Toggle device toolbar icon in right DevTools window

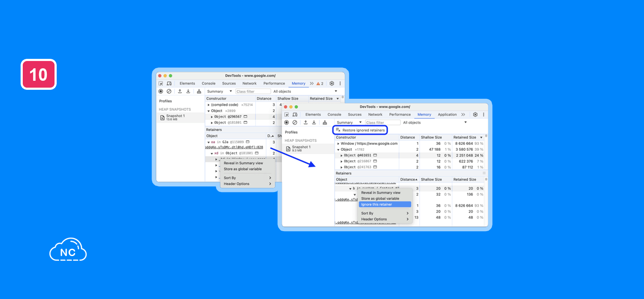[x=295, y=115]
